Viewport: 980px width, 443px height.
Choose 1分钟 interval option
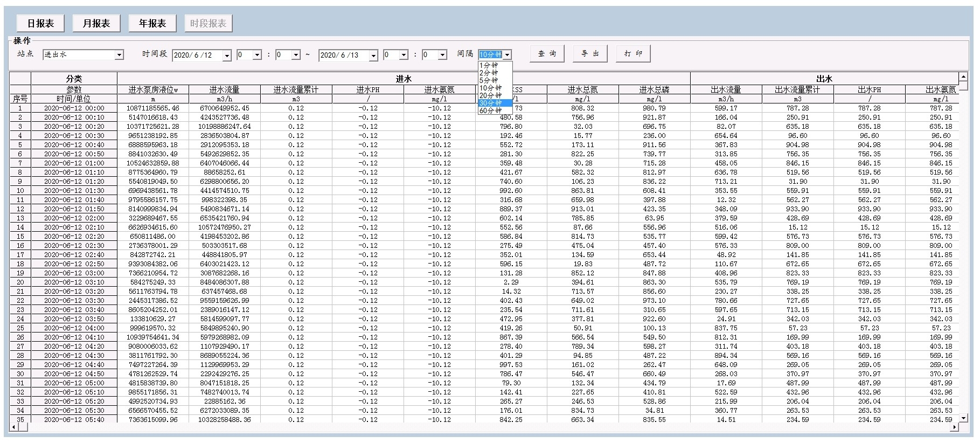pos(495,65)
